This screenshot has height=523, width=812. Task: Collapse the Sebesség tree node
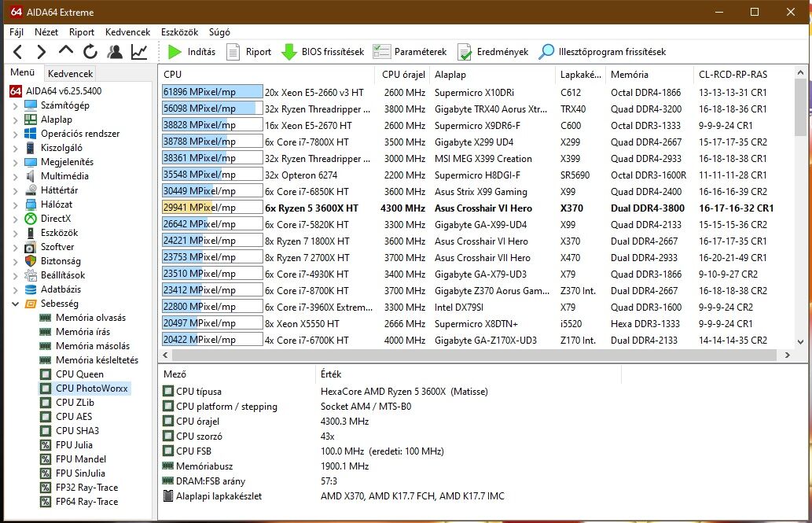coord(15,304)
